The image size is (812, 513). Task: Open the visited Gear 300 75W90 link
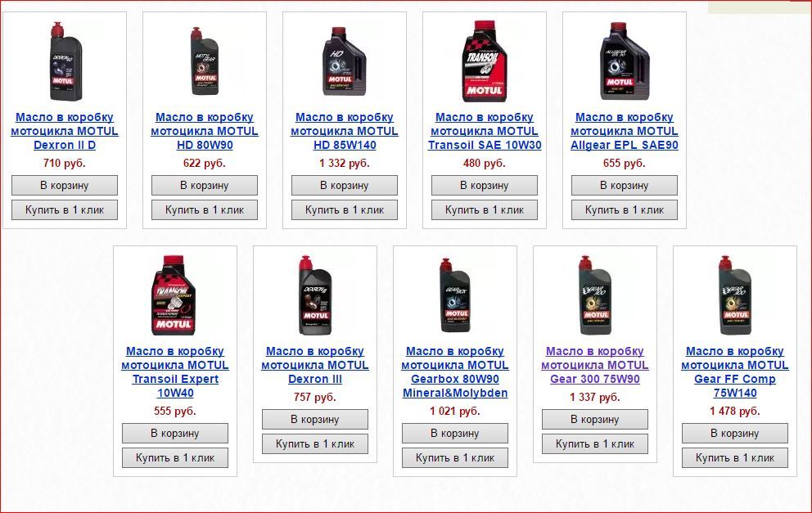pos(595,365)
